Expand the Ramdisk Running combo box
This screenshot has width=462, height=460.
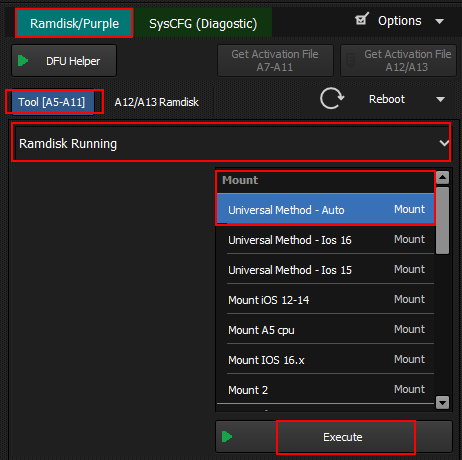(231, 143)
